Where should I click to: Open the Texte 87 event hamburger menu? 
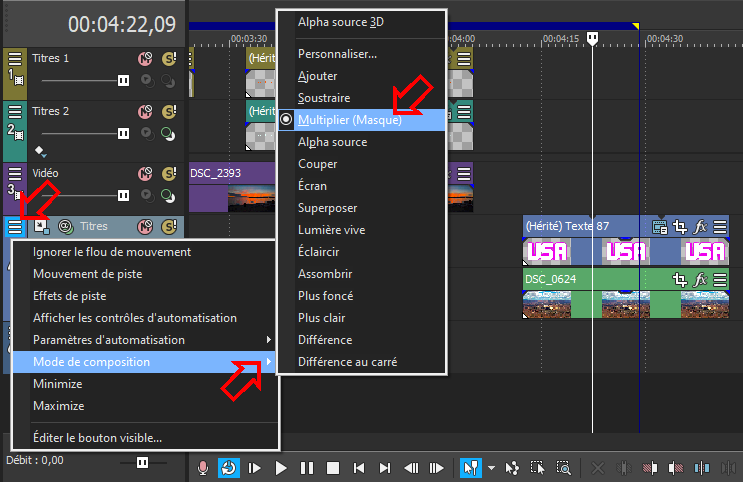(720, 227)
